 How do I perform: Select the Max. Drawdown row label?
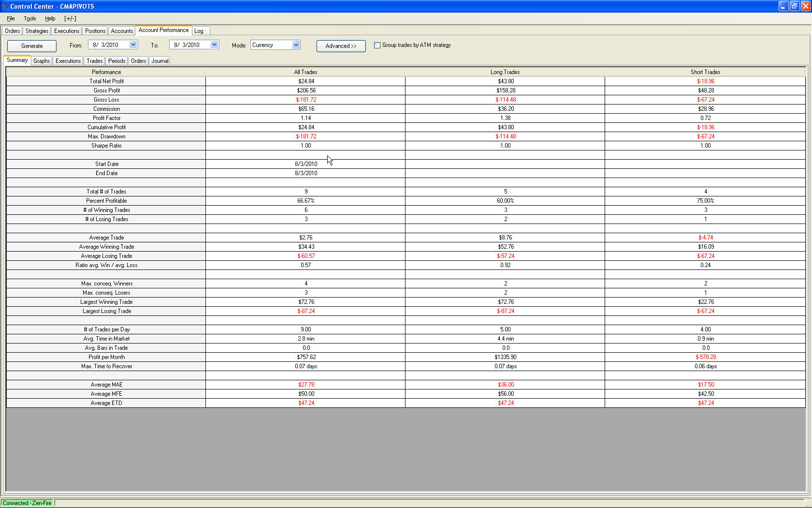[106, 136]
